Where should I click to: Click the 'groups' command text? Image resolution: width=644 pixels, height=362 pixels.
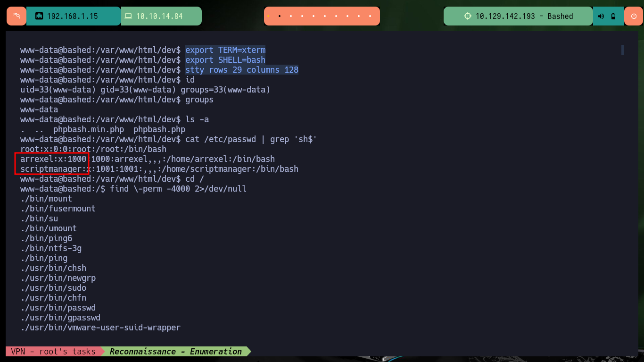click(x=199, y=100)
